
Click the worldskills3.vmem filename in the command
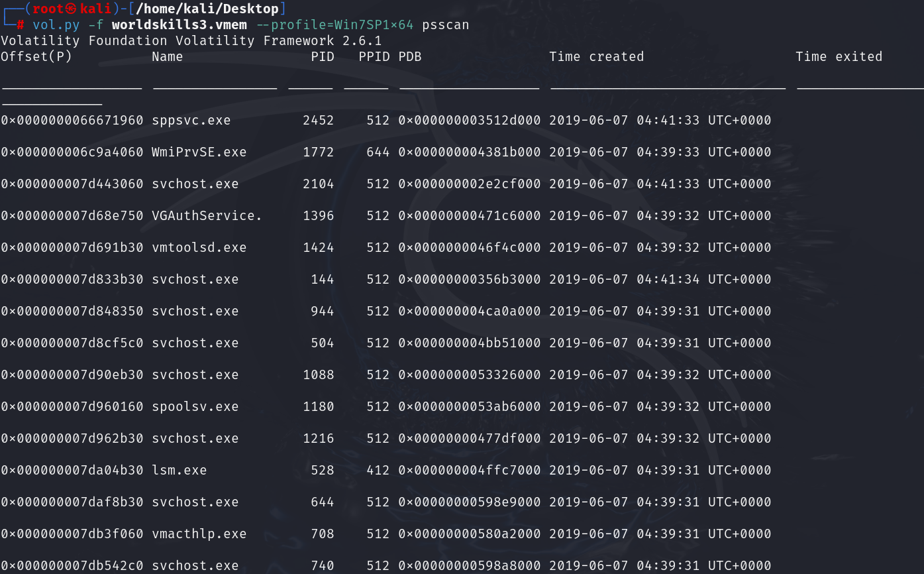tap(179, 25)
